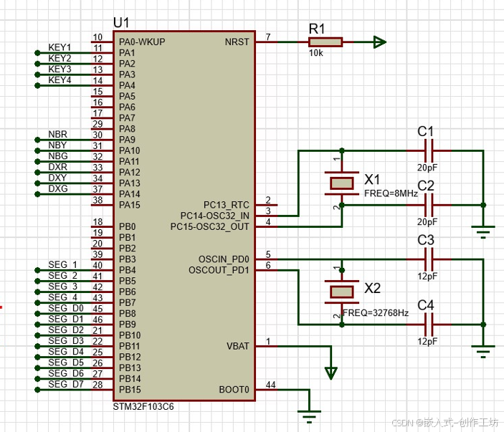Click the SEG D4 net label
This screenshot has width=504, height=432.
[x=66, y=352]
